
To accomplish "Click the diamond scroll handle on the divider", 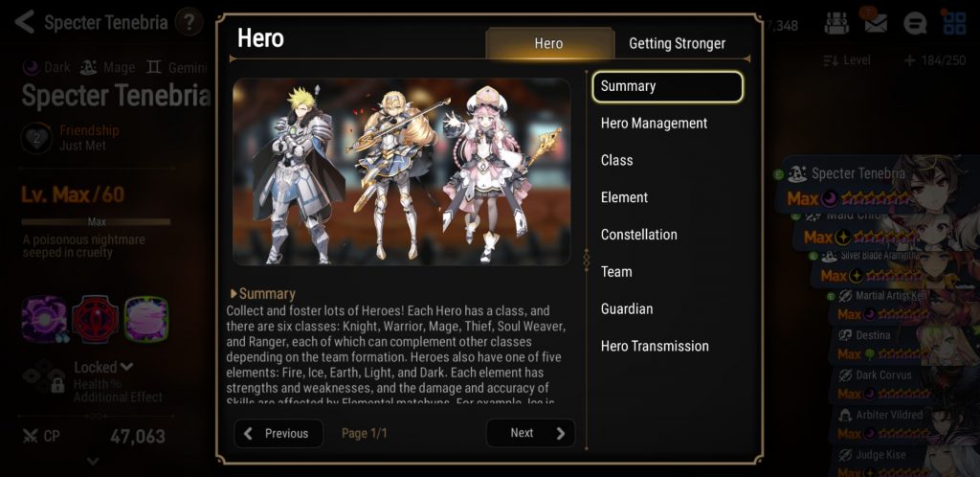I will tap(587, 259).
